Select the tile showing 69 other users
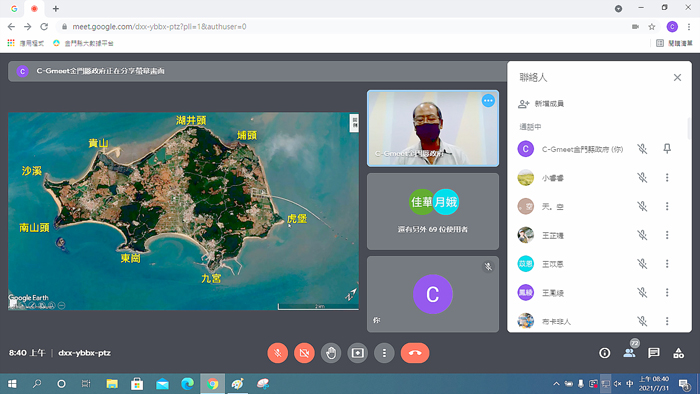700x394 pixels. click(433, 212)
